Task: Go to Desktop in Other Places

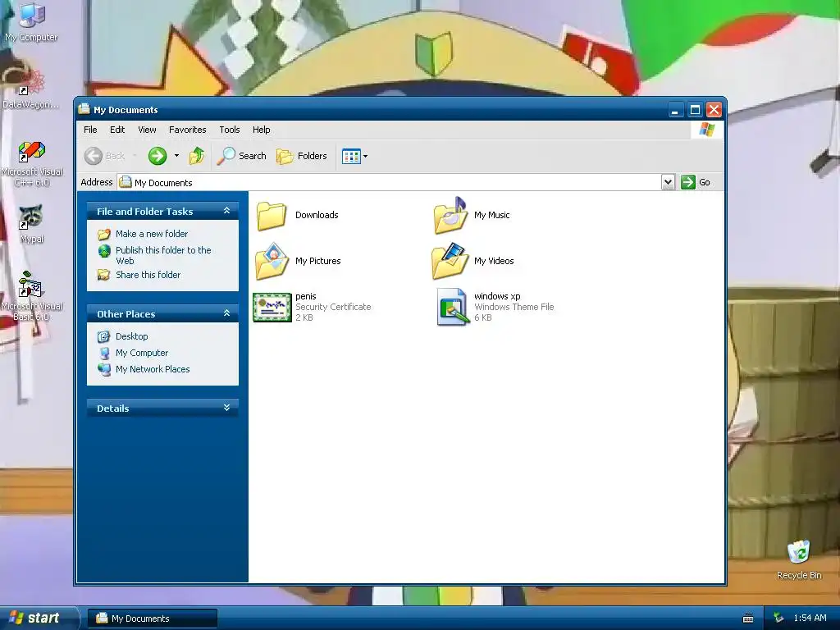Action: tap(132, 336)
